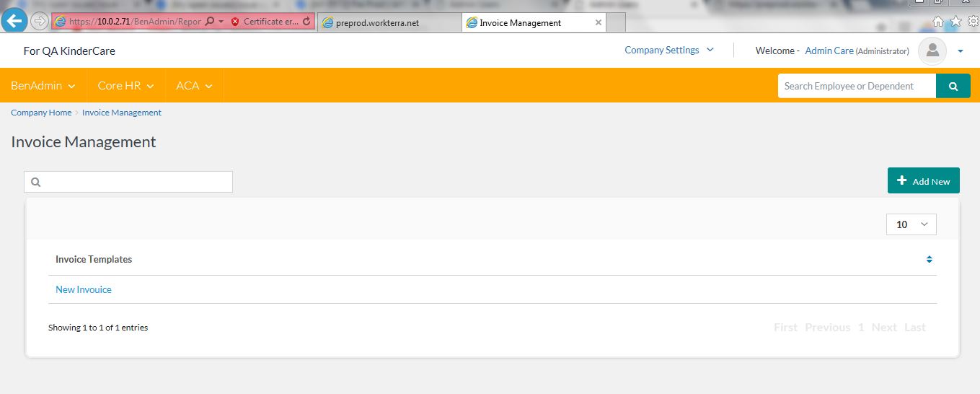
Task: Click the browser back arrow button
Action: (15, 21)
